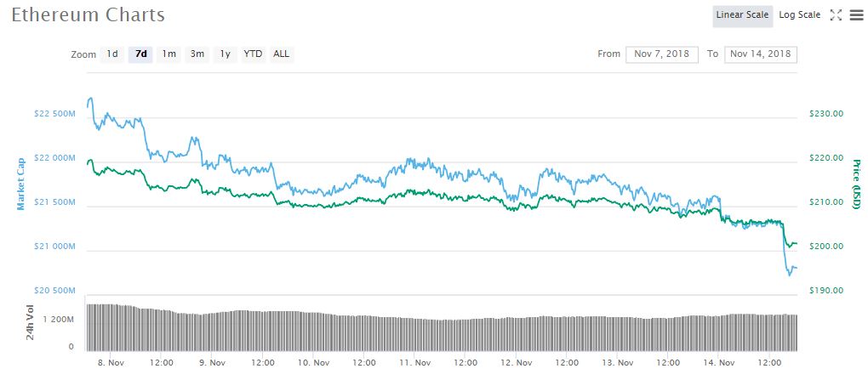The height and width of the screenshot is (380, 868).
Task: Set zoom to ALL
Action: pyautogui.click(x=281, y=54)
